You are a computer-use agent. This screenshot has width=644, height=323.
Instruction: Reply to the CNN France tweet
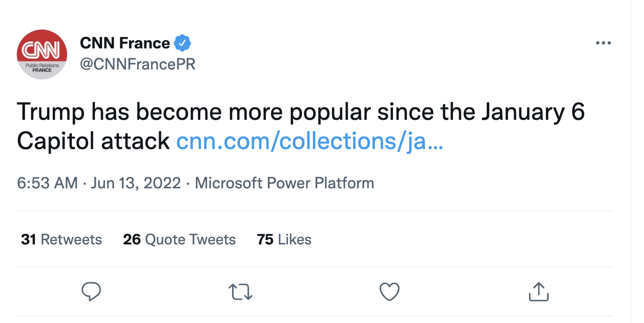click(91, 291)
